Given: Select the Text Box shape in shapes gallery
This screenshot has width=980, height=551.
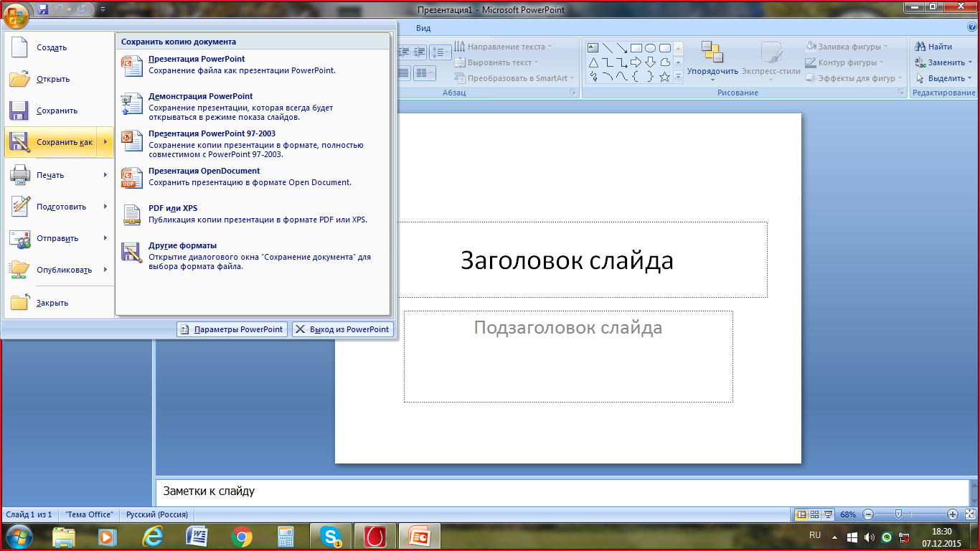Looking at the screenshot, I should click(593, 48).
